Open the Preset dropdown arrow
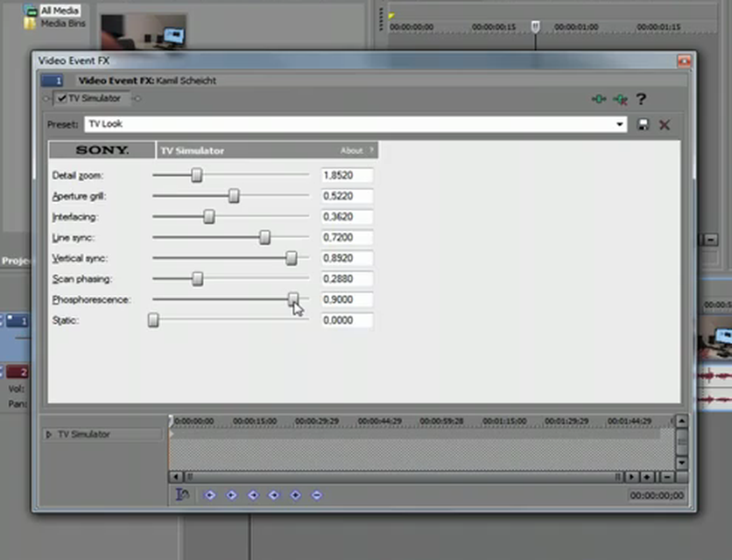The height and width of the screenshot is (560, 732). tap(620, 125)
